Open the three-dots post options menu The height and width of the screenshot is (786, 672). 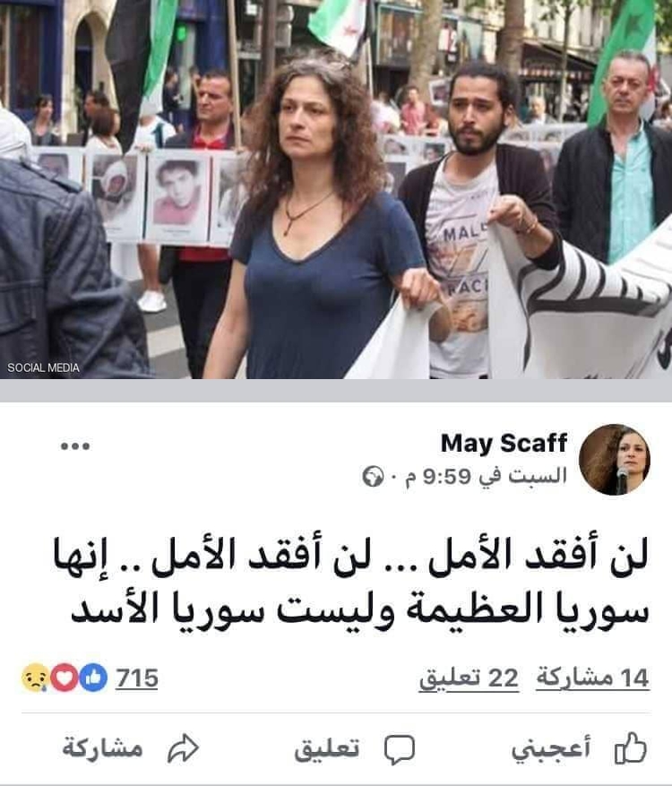click(x=75, y=445)
